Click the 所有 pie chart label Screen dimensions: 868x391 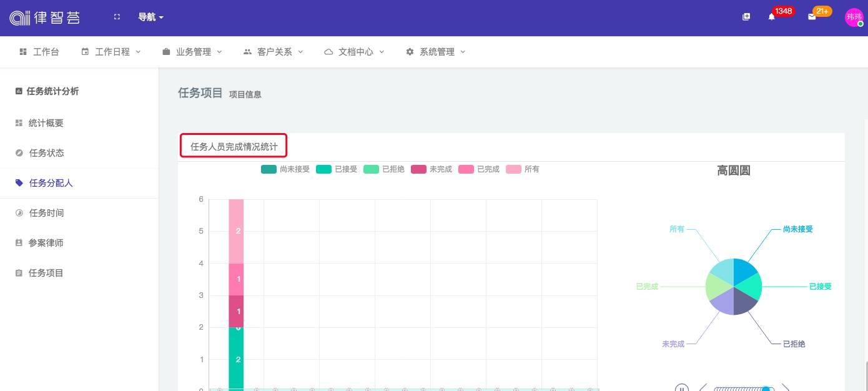tap(677, 229)
